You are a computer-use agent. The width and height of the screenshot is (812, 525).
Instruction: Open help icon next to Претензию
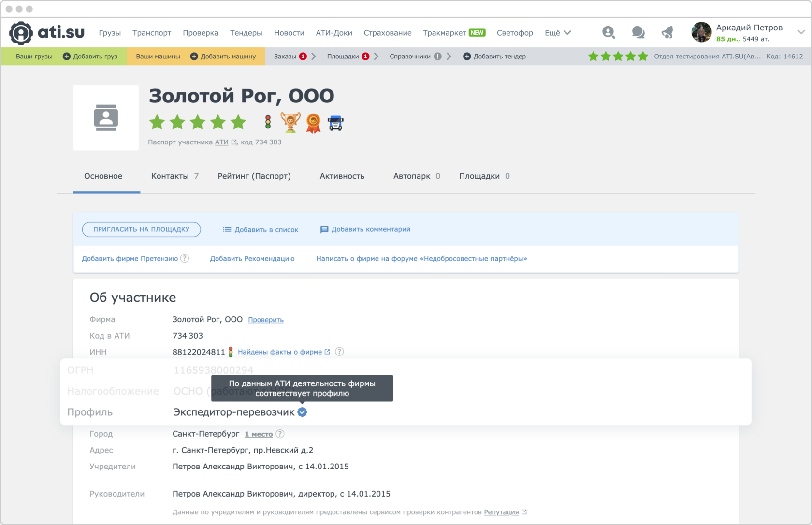point(185,258)
